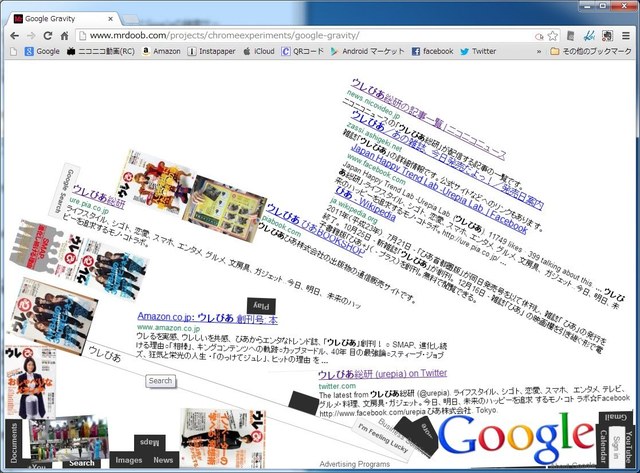Screen dimensions: 640x473
Task: Click the Images item in the fallen nav
Action: point(128,460)
